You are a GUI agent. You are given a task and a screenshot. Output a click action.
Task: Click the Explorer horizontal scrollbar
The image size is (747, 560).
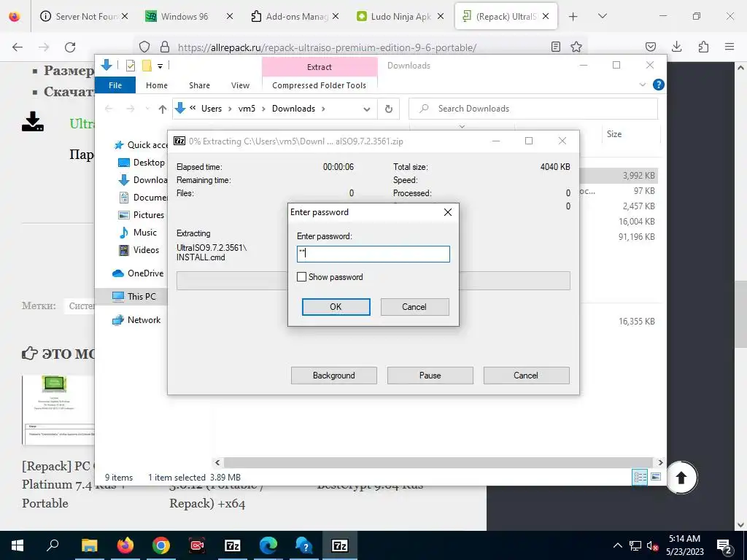[x=438, y=462]
